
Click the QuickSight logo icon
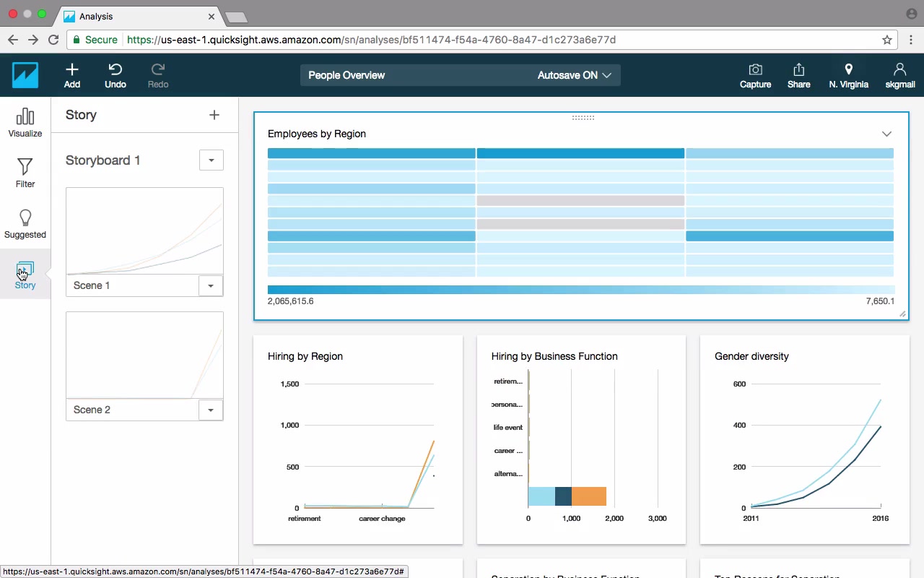click(x=25, y=75)
